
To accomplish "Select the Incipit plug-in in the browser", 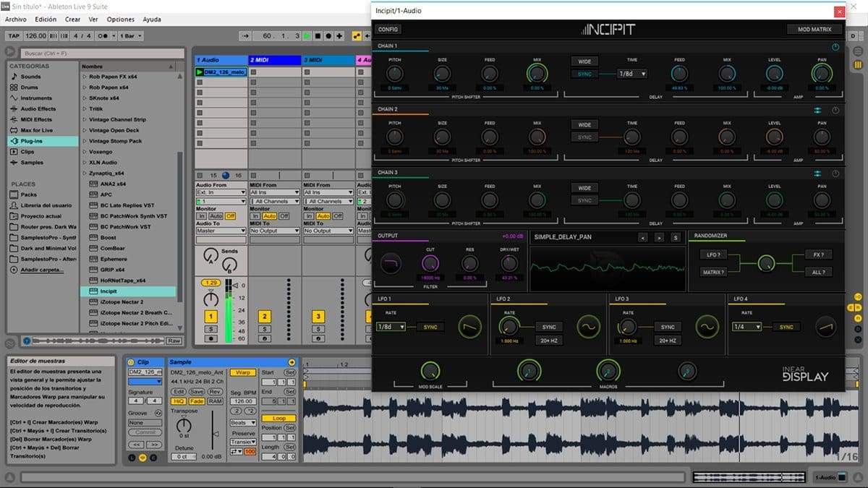I will coord(128,291).
